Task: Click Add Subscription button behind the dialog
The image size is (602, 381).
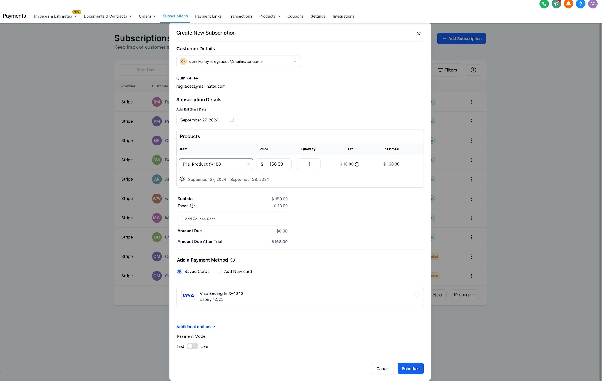Action: click(x=461, y=38)
